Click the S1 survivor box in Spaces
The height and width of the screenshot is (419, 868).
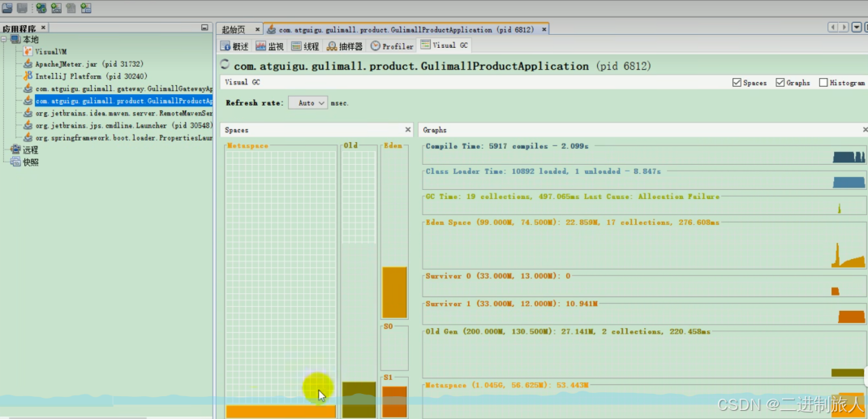395,396
